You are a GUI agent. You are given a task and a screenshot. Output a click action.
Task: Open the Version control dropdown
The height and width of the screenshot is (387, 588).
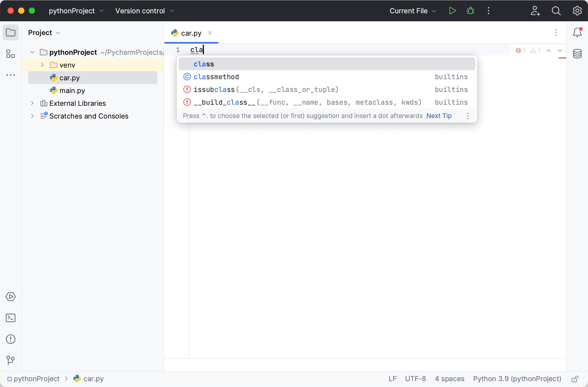145,11
